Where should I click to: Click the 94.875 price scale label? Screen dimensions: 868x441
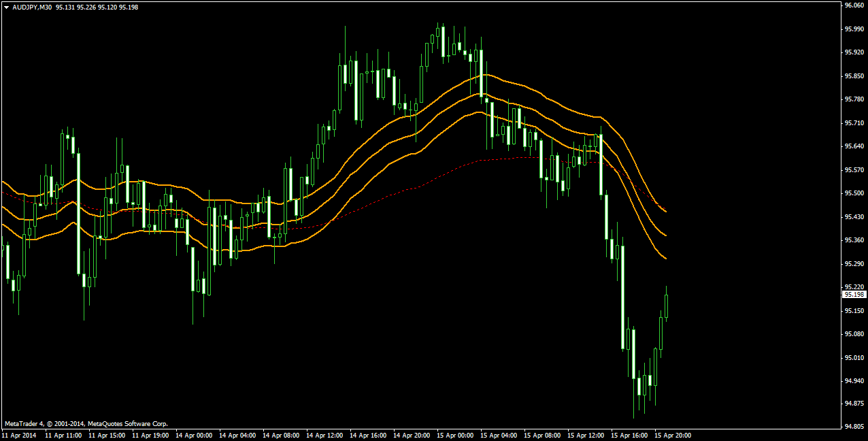[x=854, y=404]
